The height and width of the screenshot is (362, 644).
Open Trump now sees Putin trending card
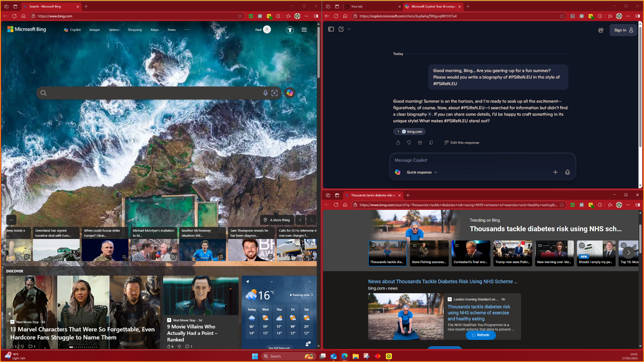[512, 253]
